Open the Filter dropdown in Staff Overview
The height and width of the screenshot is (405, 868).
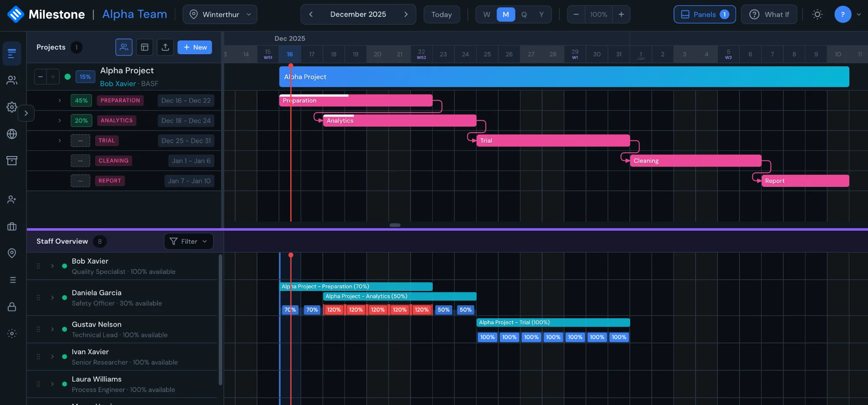[x=188, y=242]
